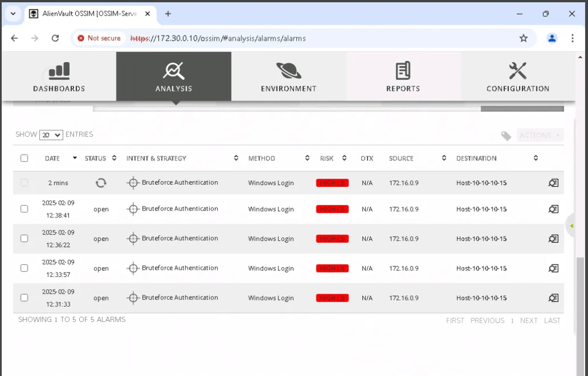
Task: Click the refresh status icon in first alarm
Action: tap(100, 183)
